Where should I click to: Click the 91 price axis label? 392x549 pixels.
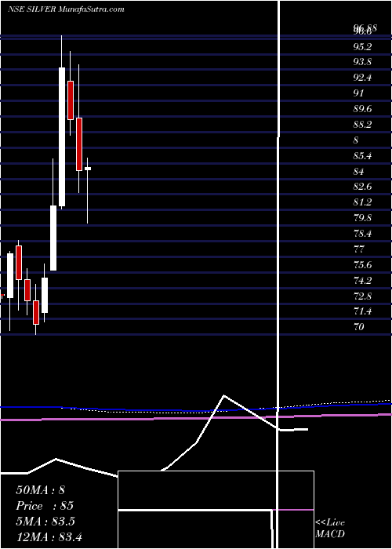click(x=359, y=93)
